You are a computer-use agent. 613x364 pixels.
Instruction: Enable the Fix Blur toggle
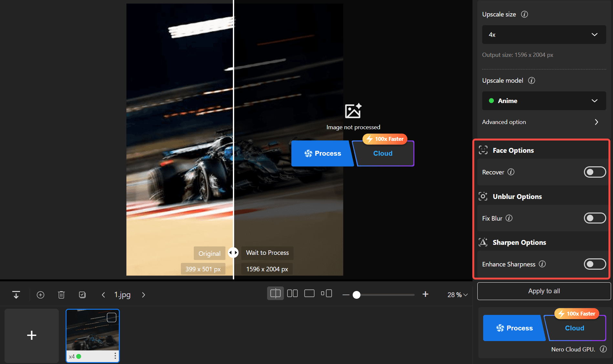coord(595,218)
